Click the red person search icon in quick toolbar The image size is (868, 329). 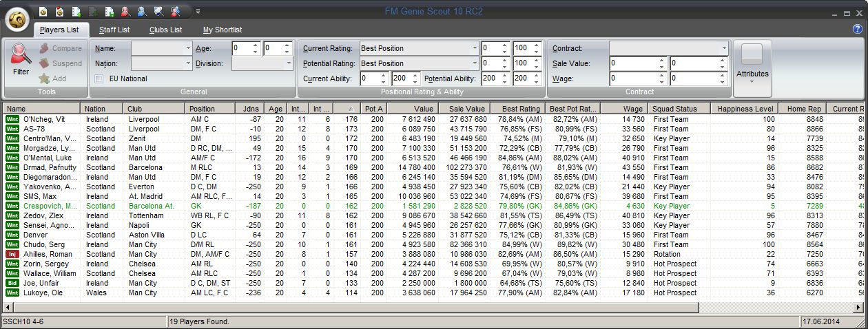125,11
